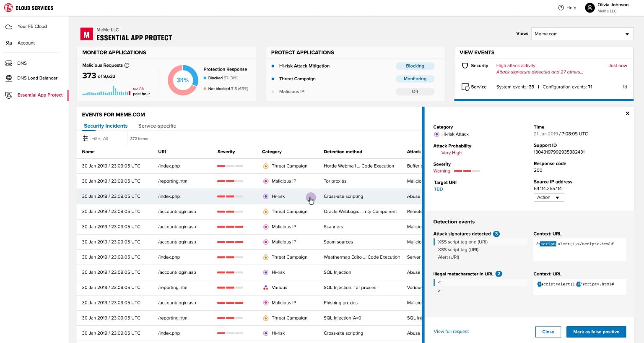Close the event detail panel
Viewport: 644px width, 343px height.
coord(627,113)
